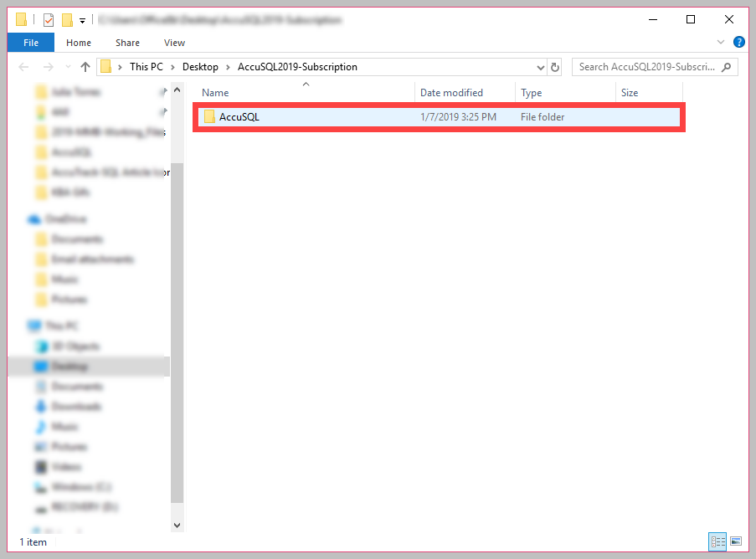Switch to Large icons view layout
This screenshot has height=559, width=756.
[x=736, y=541]
